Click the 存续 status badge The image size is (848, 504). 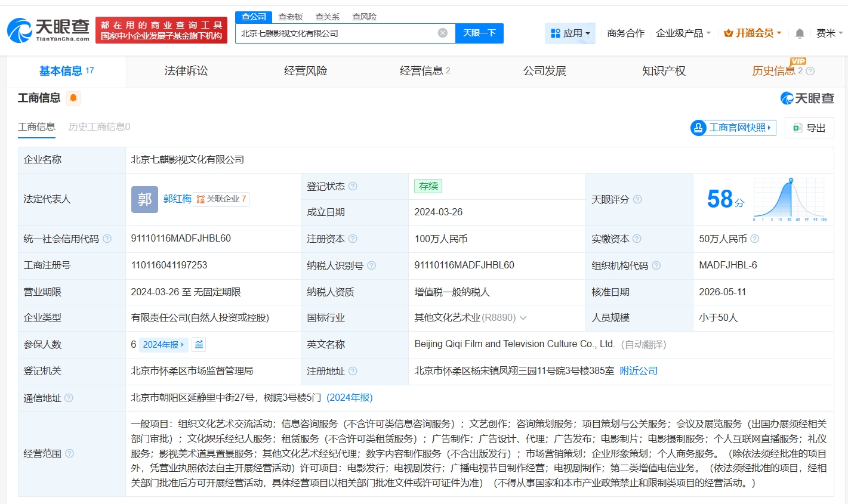point(428,186)
